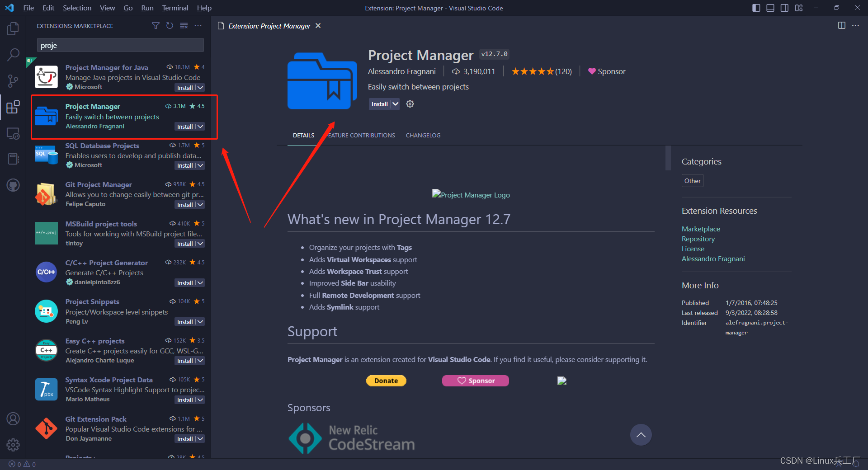The width and height of the screenshot is (868, 470).
Task: Open the Search view in activity bar
Action: pyautogui.click(x=13, y=54)
